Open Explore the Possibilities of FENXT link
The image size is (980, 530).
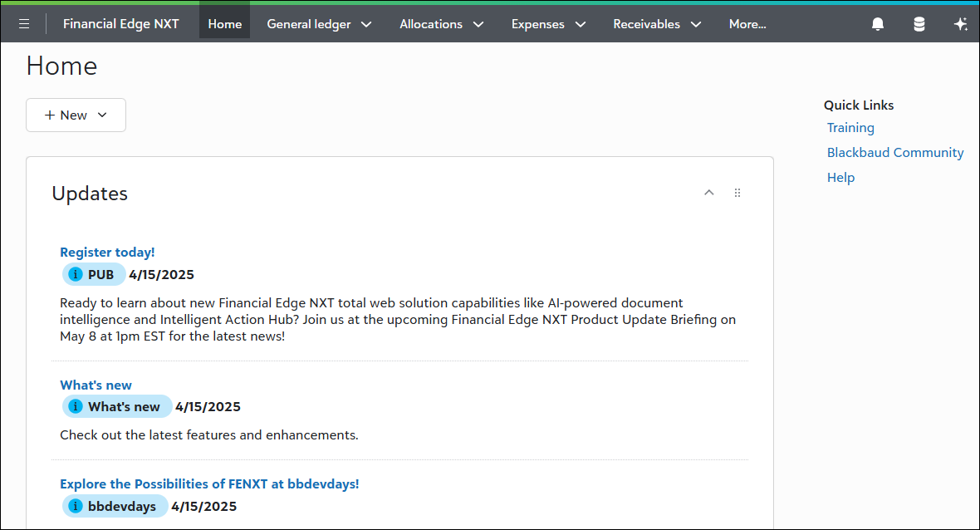pos(209,483)
